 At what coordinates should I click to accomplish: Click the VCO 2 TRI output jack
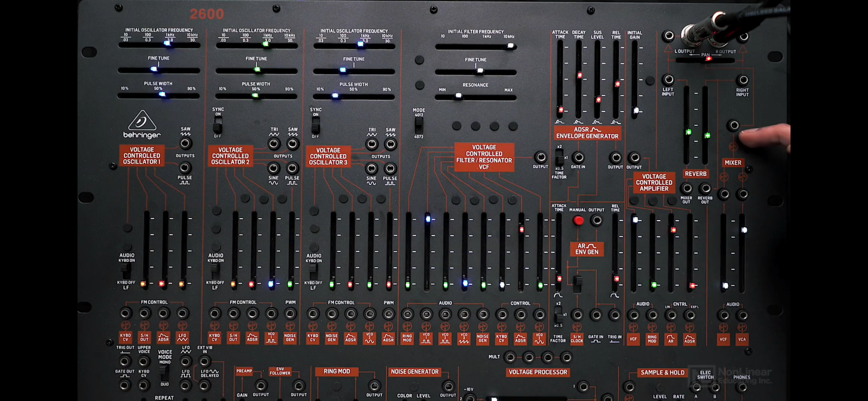(x=274, y=144)
